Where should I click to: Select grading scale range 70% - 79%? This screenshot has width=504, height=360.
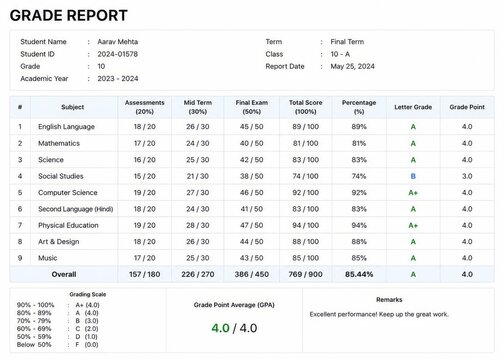(x=34, y=321)
